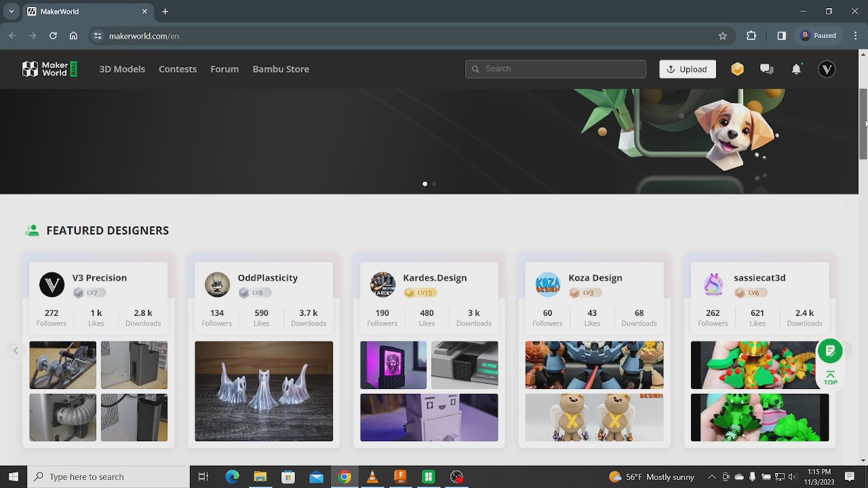Click the MakerWorld logo in the header

(50, 69)
